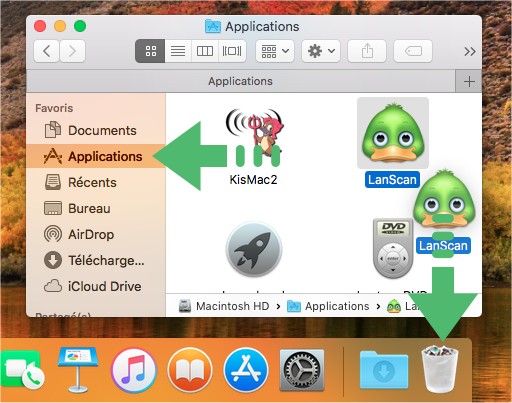Switch to icon view
This screenshot has width=512, height=403.
tap(150, 51)
